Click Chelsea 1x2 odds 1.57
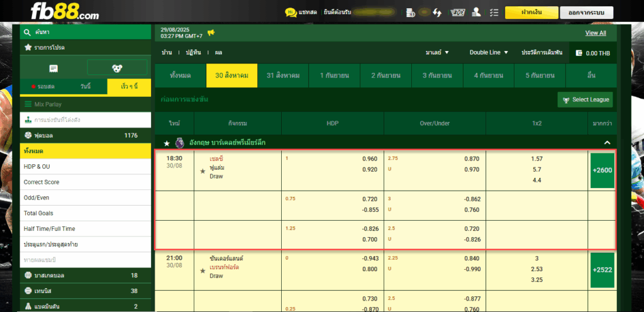This screenshot has width=644, height=312. [536, 159]
